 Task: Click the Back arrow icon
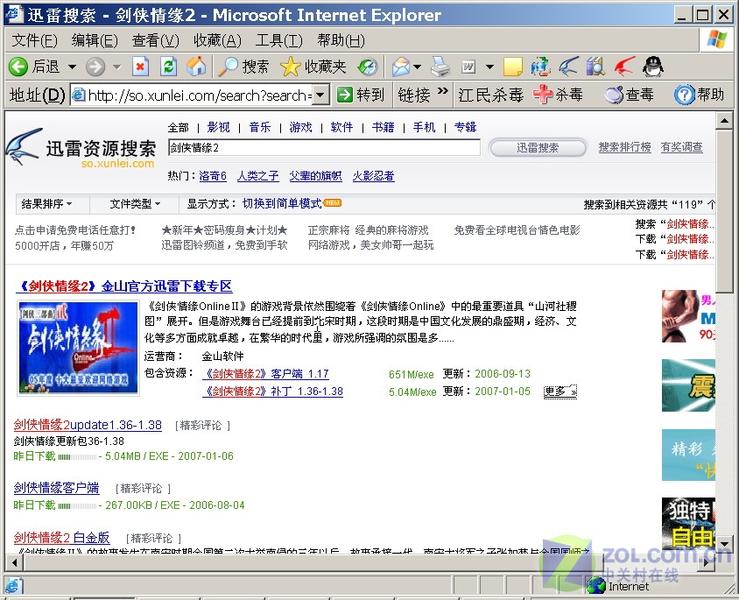click(18, 67)
